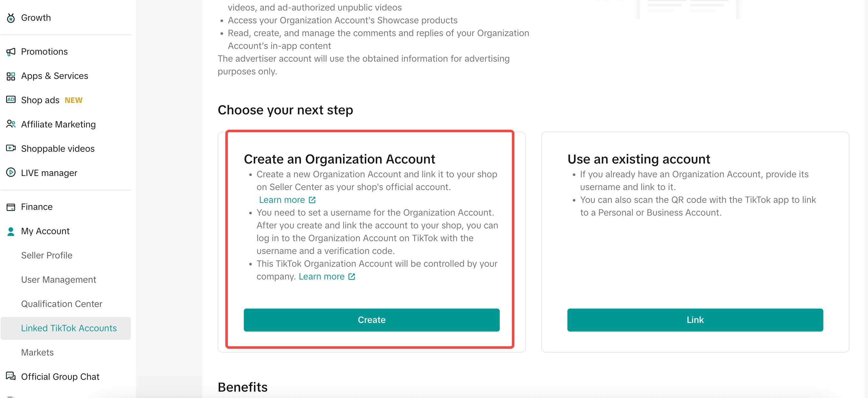
Task: Open Seller Profile submenu item
Action: point(47,255)
